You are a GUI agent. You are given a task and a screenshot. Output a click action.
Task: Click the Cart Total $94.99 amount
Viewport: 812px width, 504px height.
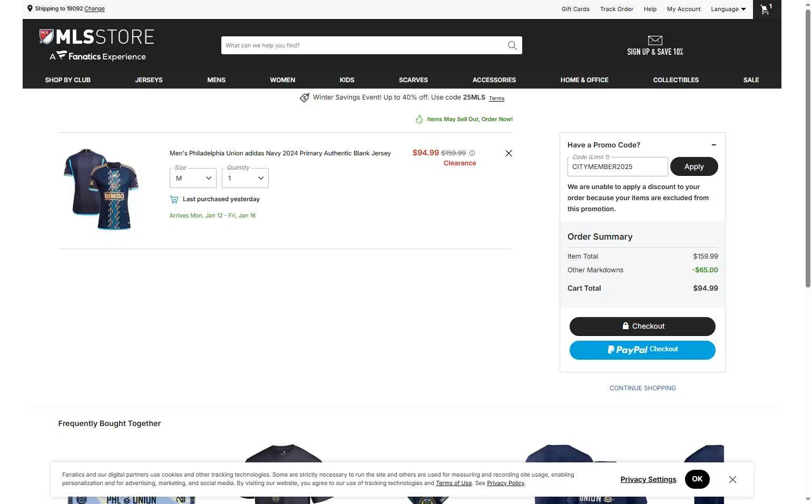point(706,288)
